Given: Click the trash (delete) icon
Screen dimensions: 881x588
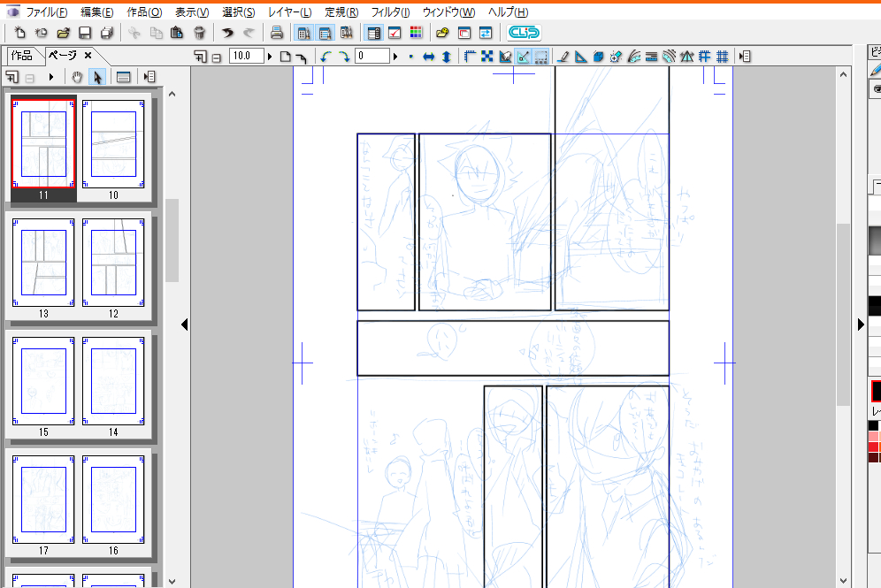Looking at the screenshot, I should pyautogui.click(x=199, y=33).
